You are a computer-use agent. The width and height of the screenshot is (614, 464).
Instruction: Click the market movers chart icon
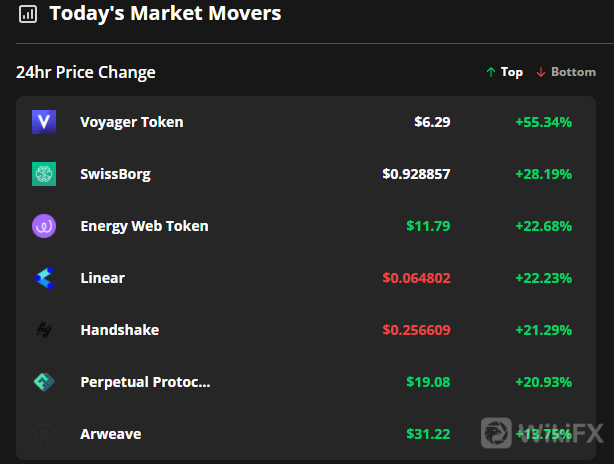click(x=28, y=14)
